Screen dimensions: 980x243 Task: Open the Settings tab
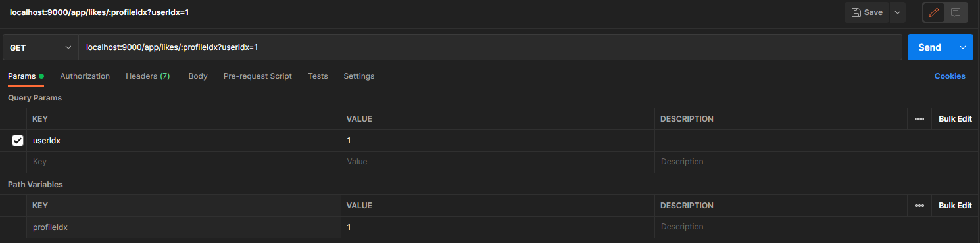pyautogui.click(x=359, y=76)
